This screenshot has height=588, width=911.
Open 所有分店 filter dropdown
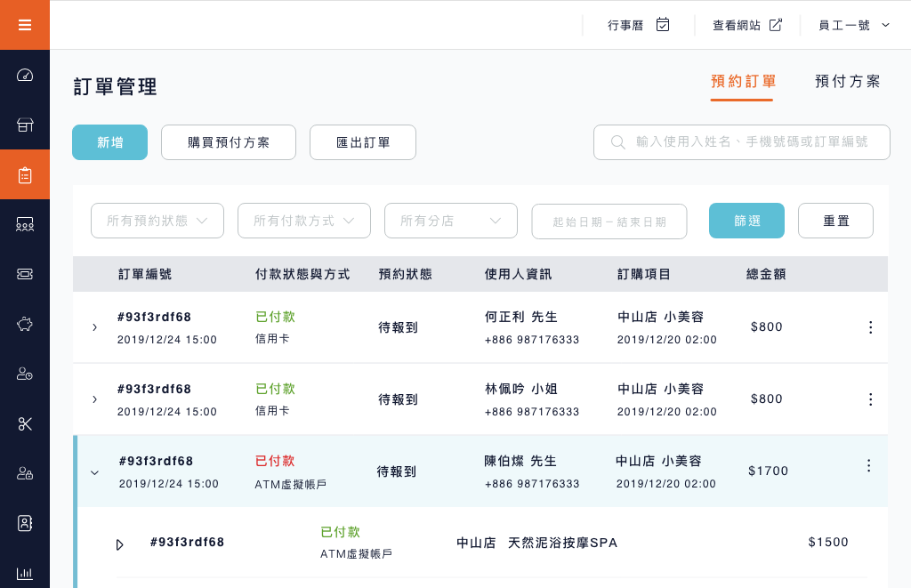coord(451,221)
